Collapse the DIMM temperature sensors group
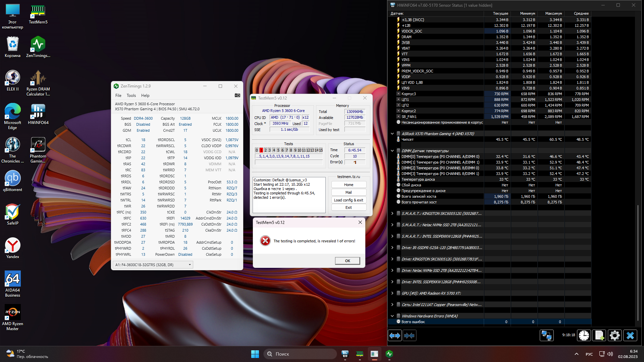 click(392, 151)
